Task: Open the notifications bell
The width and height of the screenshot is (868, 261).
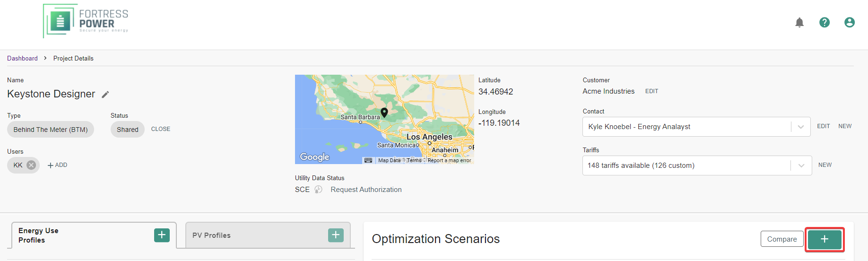Action: pos(799,22)
